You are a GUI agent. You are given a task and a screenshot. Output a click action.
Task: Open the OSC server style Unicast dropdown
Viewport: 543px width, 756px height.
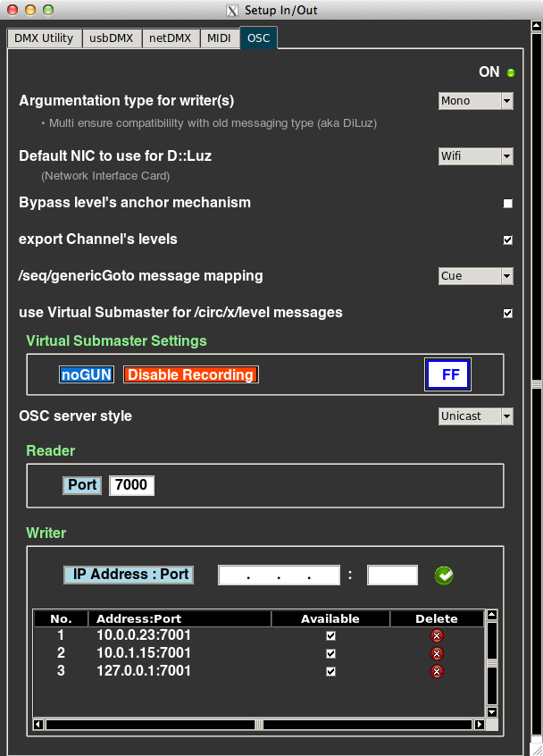point(475,416)
